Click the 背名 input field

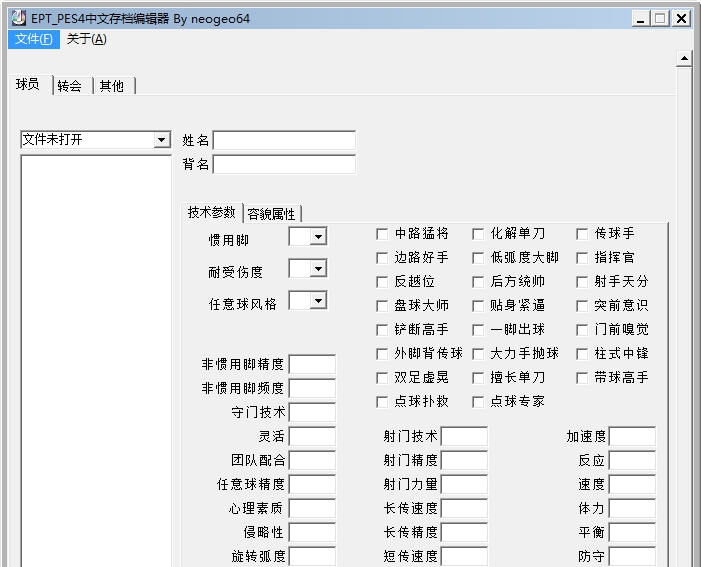tap(284, 164)
